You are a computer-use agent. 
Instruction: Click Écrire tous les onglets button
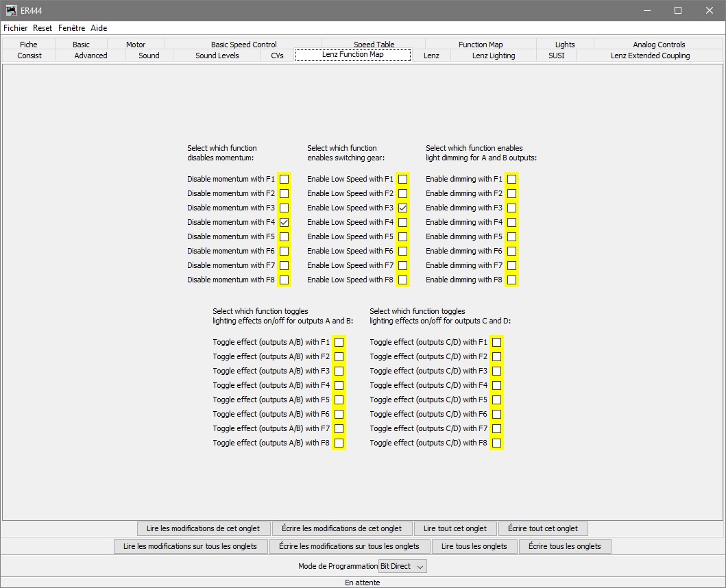coord(565,546)
